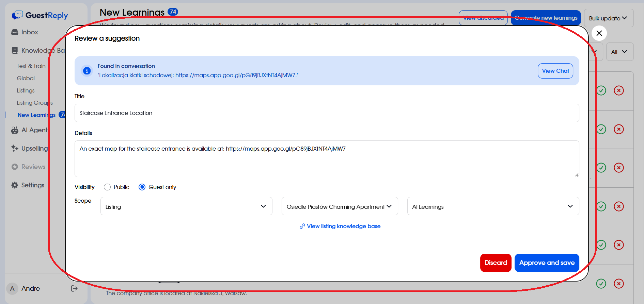This screenshot has height=304, width=644.
Task: Open Osiedle Piastów Charming Apartment dropdown
Action: click(x=339, y=206)
